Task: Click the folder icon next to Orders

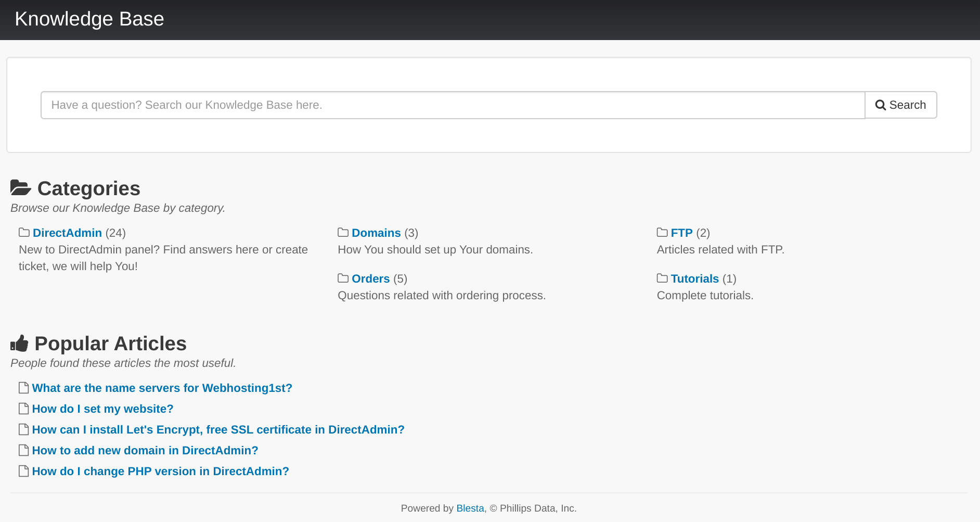Action: pos(343,278)
